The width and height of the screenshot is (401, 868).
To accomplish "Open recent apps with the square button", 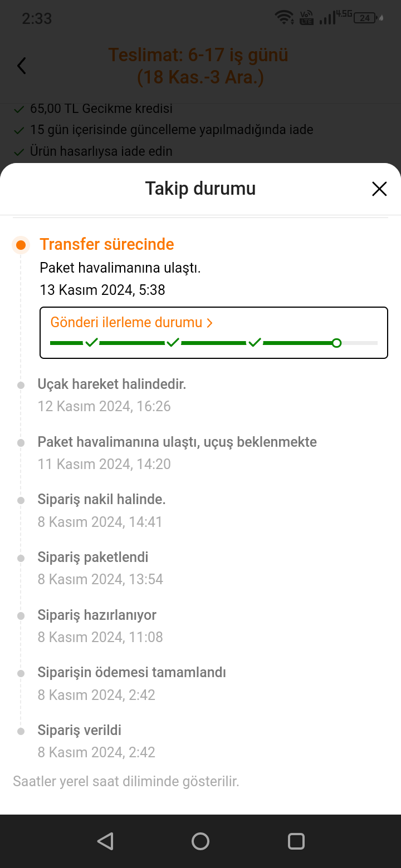I will pyautogui.click(x=296, y=841).
